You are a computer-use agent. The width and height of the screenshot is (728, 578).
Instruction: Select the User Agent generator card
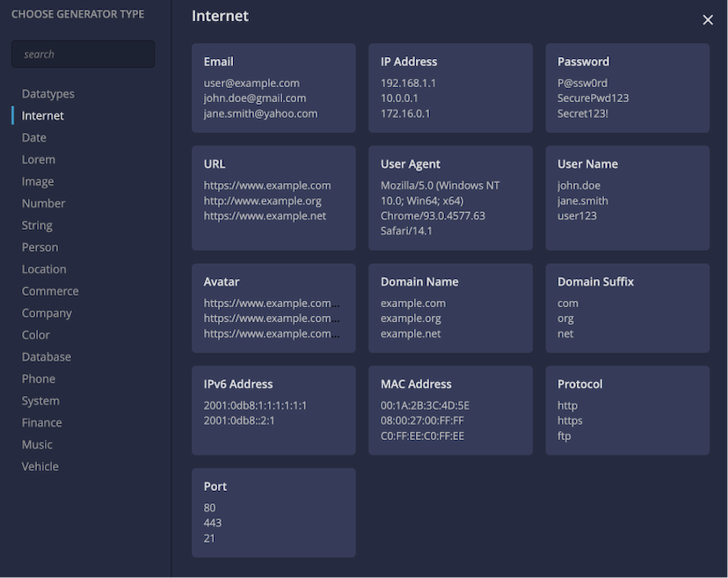click(450, 199)
